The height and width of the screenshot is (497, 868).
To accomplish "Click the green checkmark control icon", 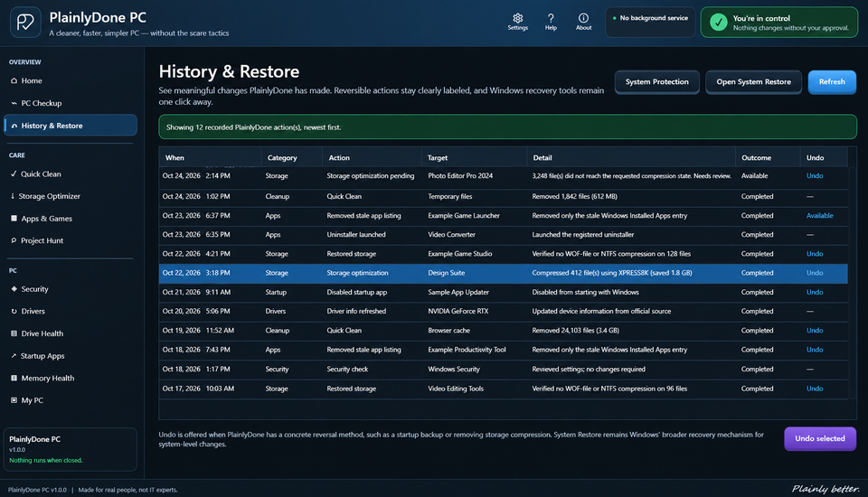I will pyautogui.click(x=719, y=22).
